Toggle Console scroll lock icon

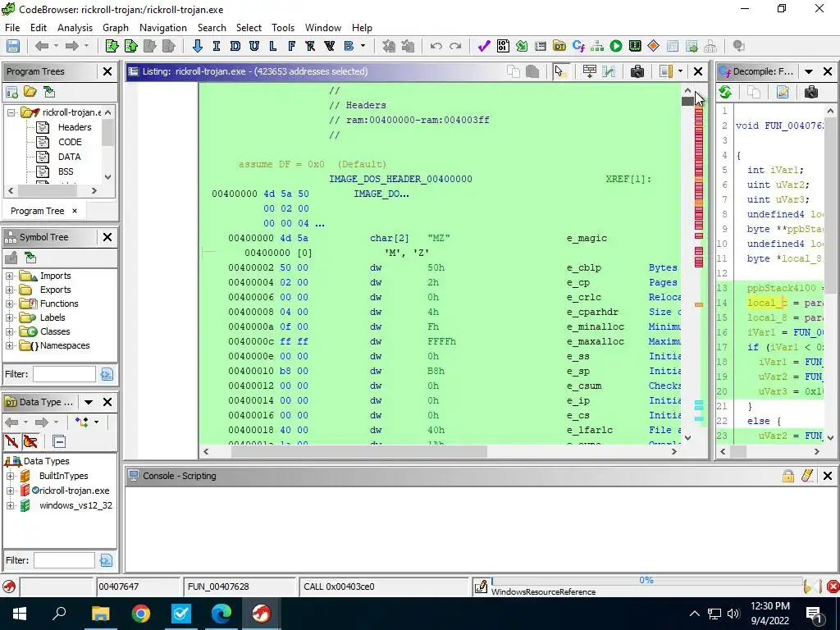click(x=787, y=476)
